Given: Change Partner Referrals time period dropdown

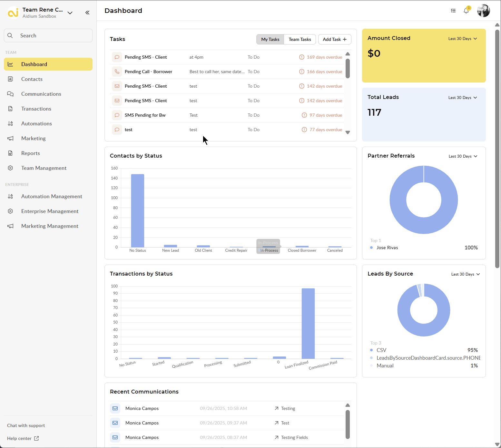Looking at the screenshot, I should [x=463, y=156].
